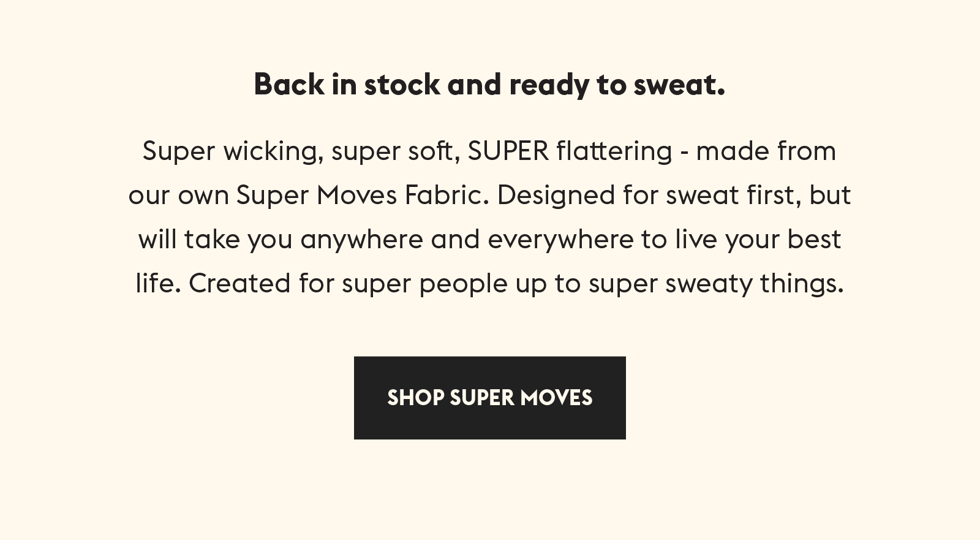Click the uppercase word 'SUPER' in the paragraph
The width and height of the screenshot is (980, 540).
508,151
